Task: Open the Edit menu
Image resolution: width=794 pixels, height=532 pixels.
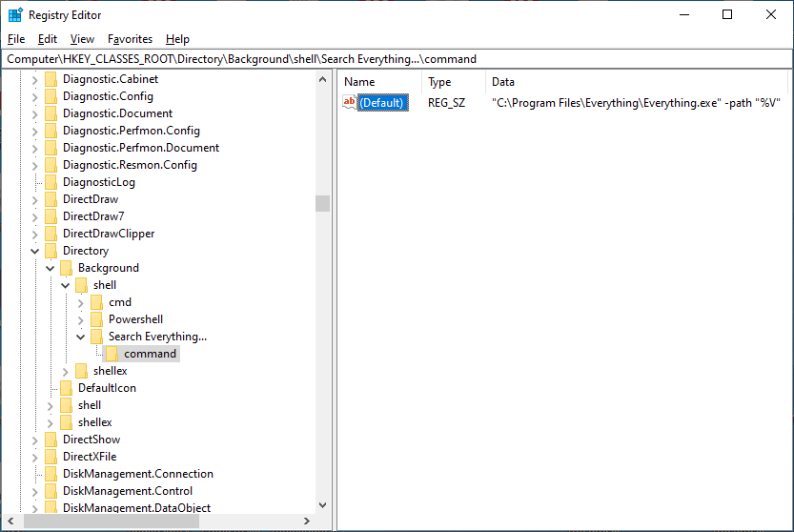Action: tap(47, 39)
